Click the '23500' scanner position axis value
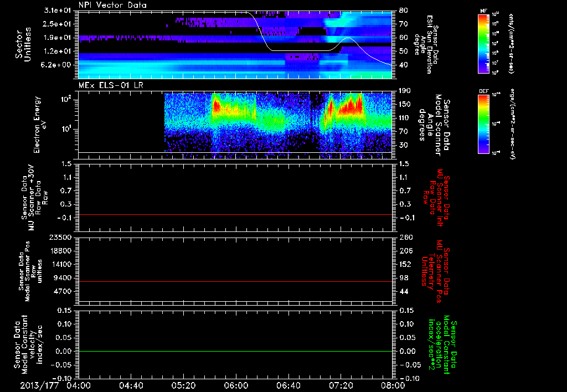The image size is (567, 392). pos(59,237)
